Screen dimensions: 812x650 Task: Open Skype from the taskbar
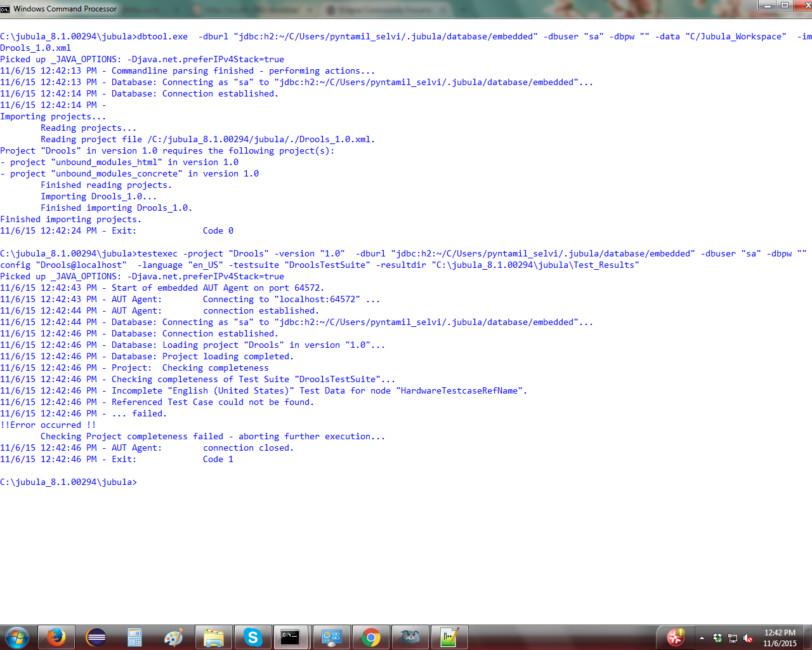(x=252, y=637)
